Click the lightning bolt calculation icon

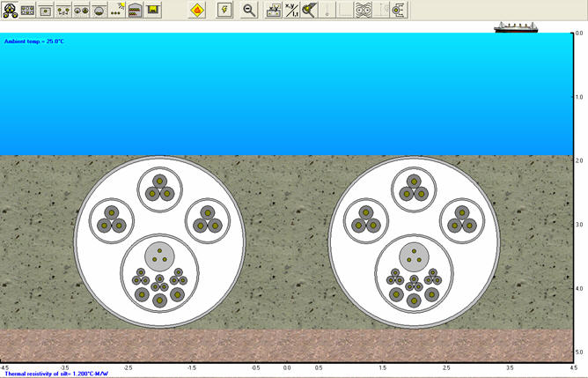click(224, 10)
